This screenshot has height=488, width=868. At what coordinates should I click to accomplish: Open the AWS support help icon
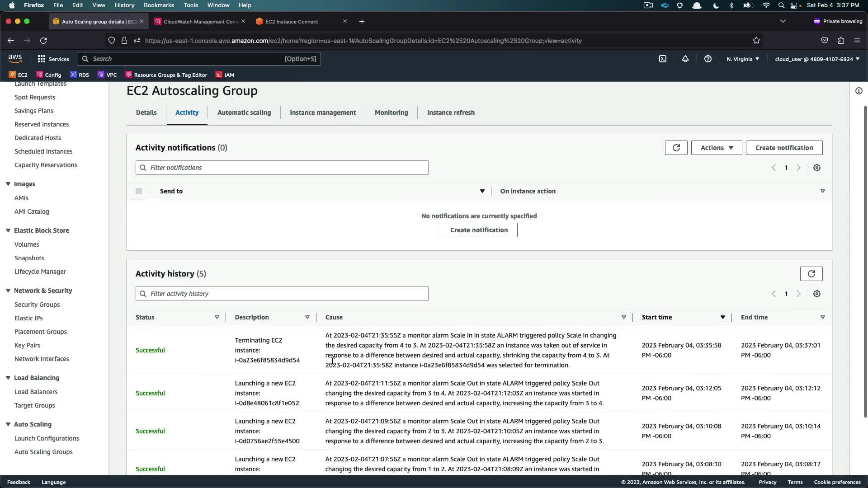[x=708, y=59]
